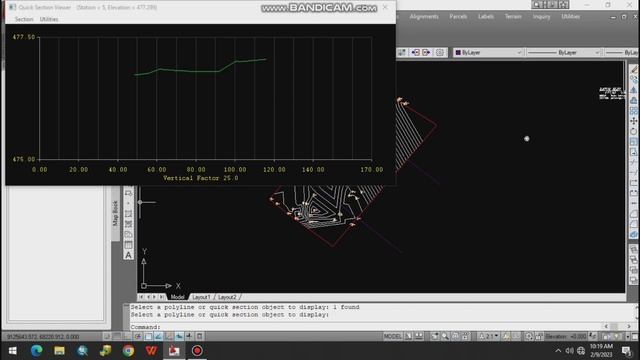The width and height of the screenshot is (640, 360).
Task: Open the Parcels menu
Action: [458, 17]
